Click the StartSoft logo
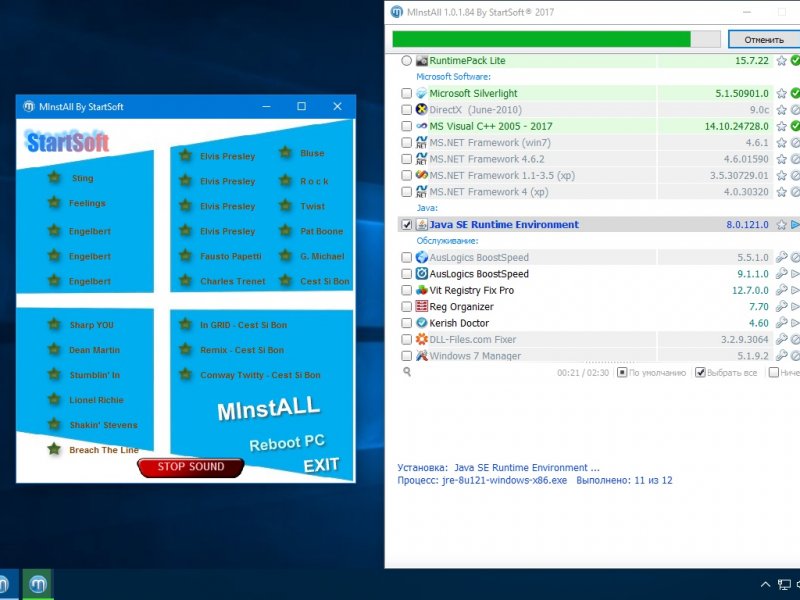Image resolution: width=800 pixels, height=600 pixels. tap(67, 142)
